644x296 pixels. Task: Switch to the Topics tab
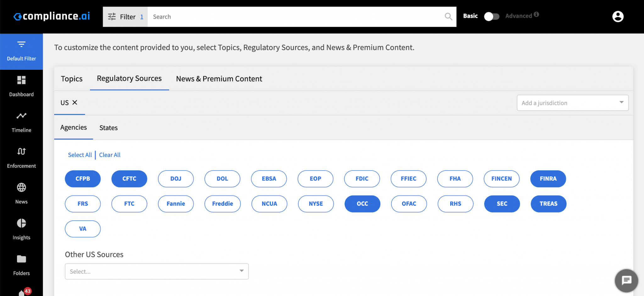[x=72, y=79]
